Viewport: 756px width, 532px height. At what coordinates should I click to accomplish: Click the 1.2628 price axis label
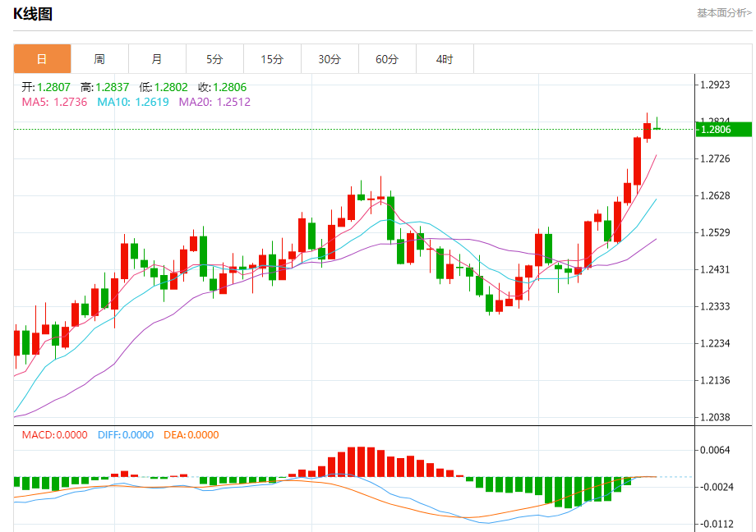(x=715, y=195)
